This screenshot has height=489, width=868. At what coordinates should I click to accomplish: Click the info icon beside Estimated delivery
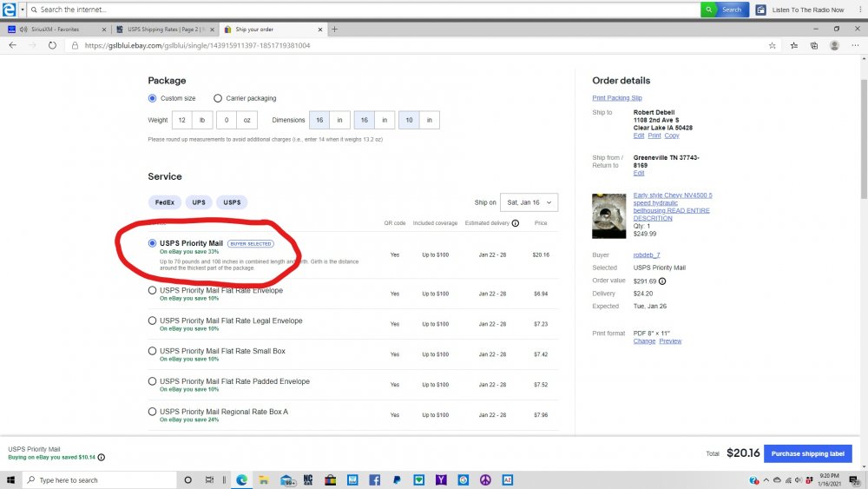[x=516, y=223]
